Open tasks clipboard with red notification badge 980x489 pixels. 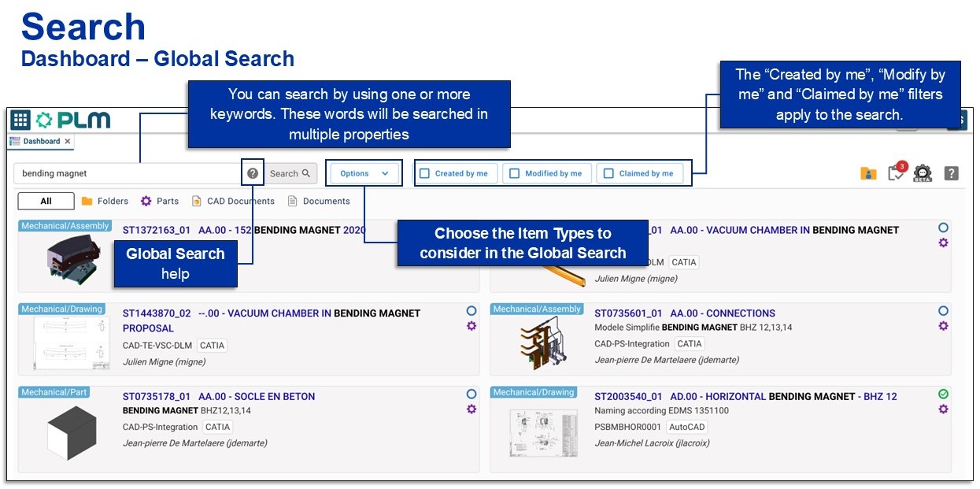coord(896,173)
